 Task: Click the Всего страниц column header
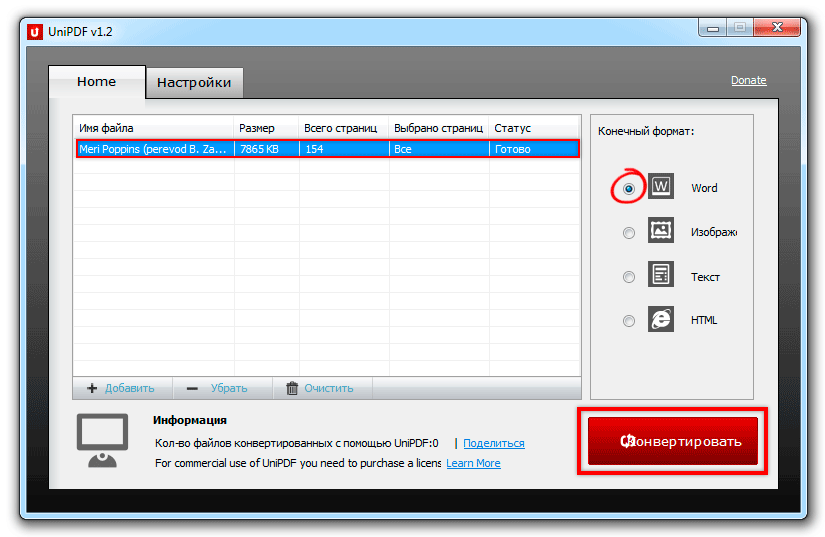(x=344, y=128)
